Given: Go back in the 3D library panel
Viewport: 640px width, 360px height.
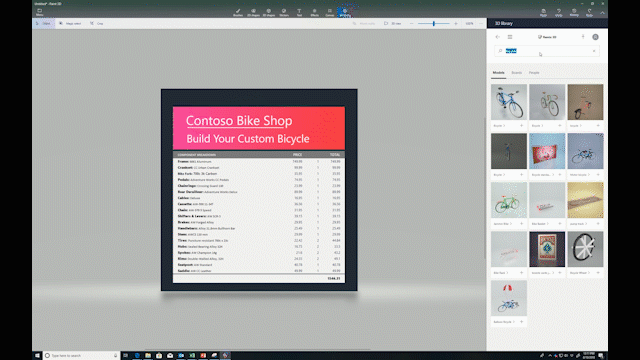Looking at the screenshot, I should pos(498,37).
